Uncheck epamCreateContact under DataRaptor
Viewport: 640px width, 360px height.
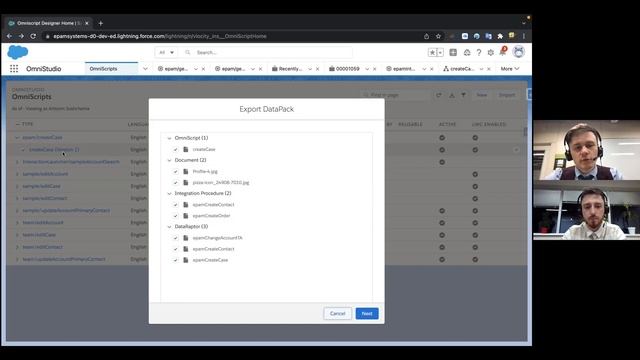tap(176, 249)
